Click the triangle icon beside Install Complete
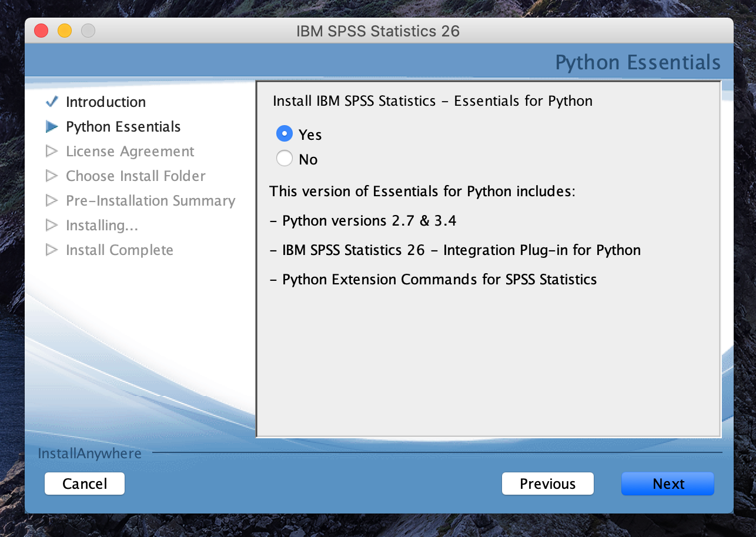This screenshot has height=537, width=756. click(x=52, y=250)
